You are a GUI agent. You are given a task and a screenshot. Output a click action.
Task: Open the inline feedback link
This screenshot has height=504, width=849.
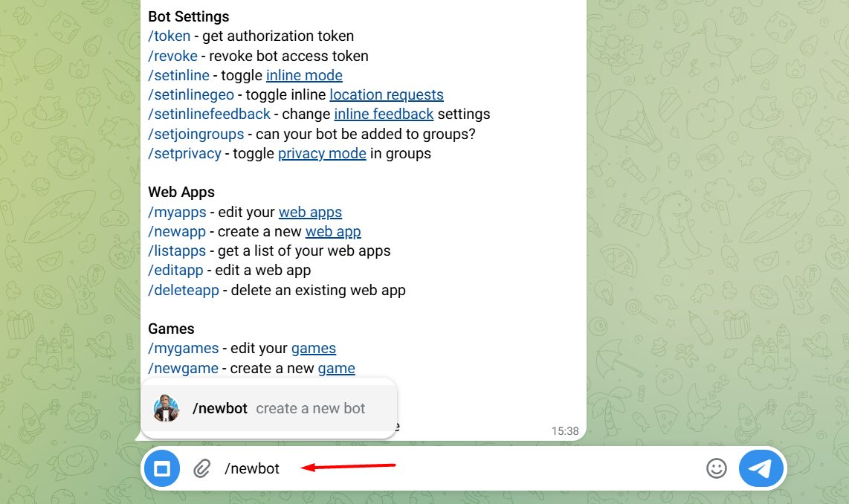coord(384,114)
